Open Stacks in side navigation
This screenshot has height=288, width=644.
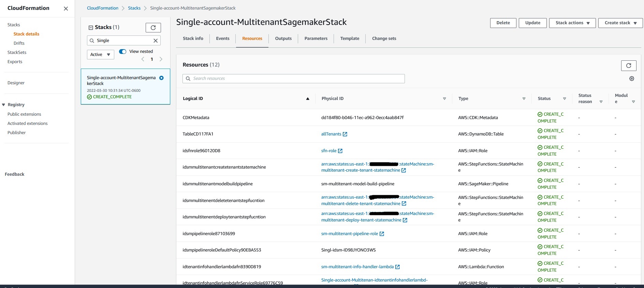[x=14, y=25]
